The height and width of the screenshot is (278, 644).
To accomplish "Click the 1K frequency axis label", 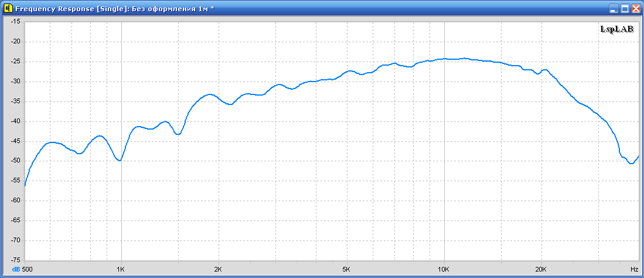I will tap(120, 269).
